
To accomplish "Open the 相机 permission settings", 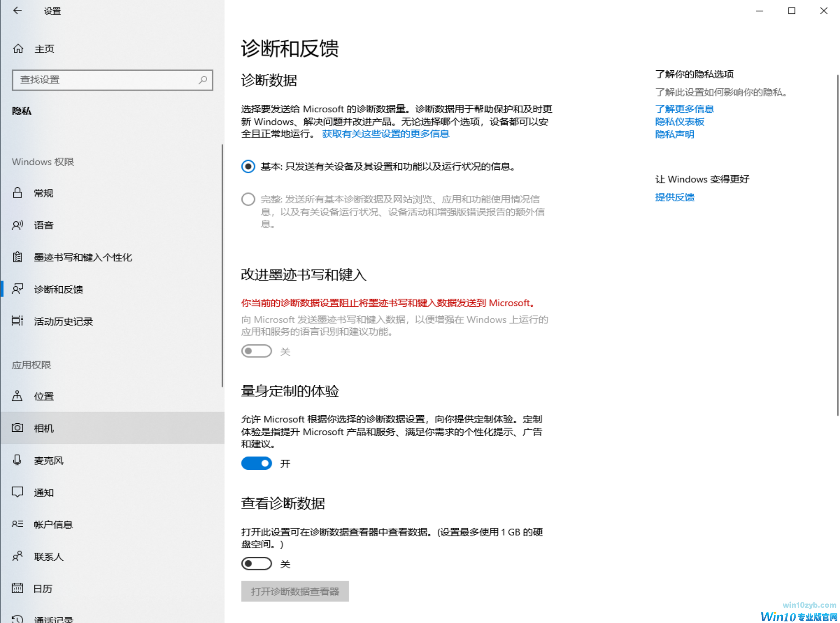I will [x=43, y=428].
